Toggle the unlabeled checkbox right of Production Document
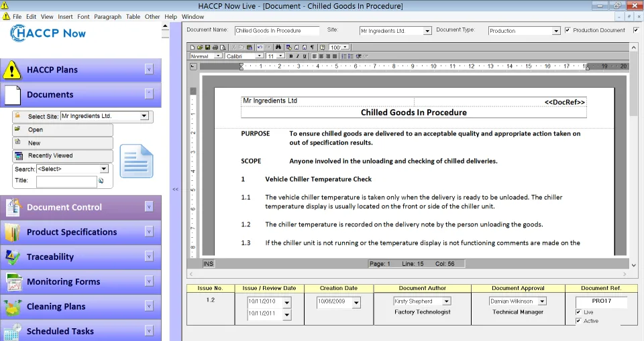 coord(636,30)
